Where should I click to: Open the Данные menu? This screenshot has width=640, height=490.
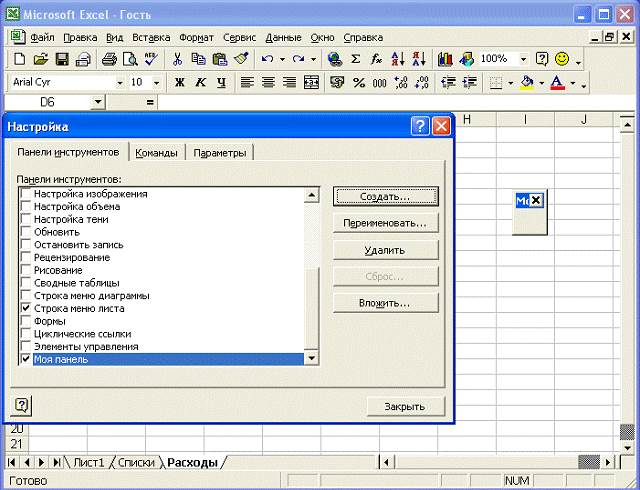coord(283,38)
